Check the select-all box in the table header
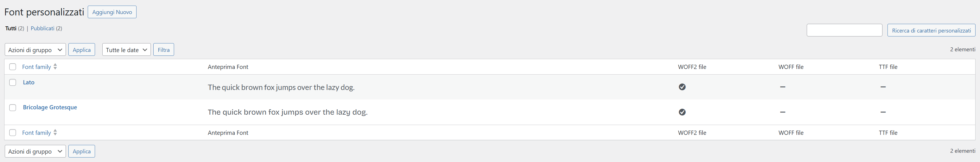The width and height of the screenshot is (980, 162). (13, 67)
